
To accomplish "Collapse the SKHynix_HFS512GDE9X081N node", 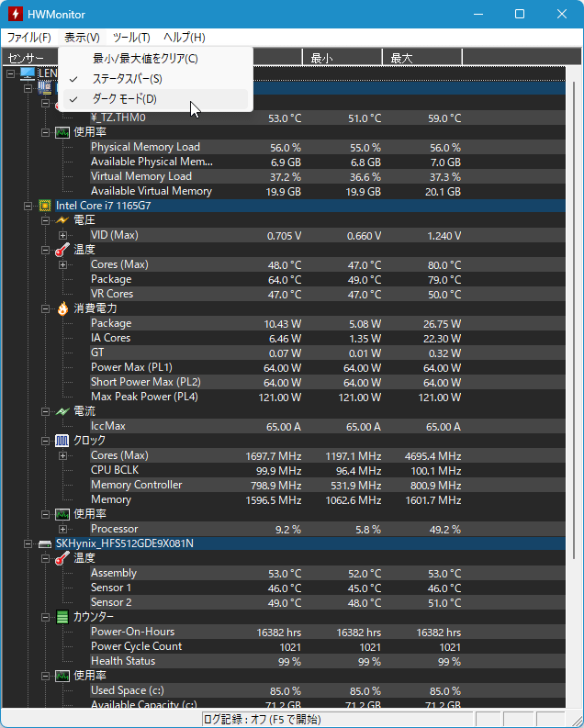I will [28, 543].
